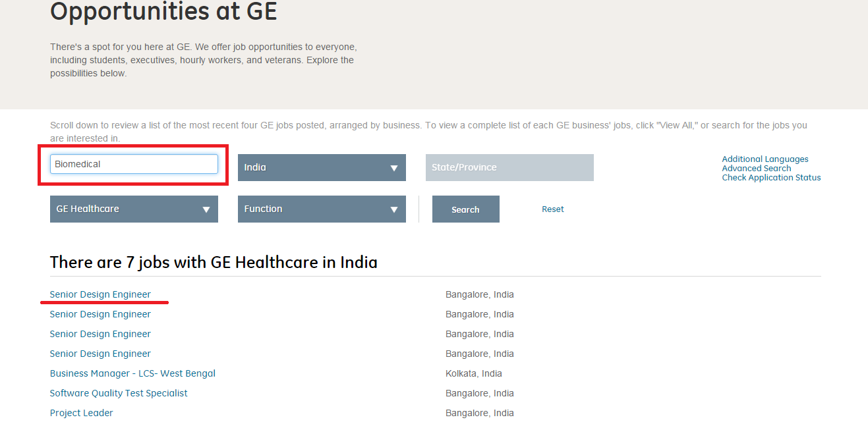The height and width of the screenshot is (430, 868).
Task: Open the State/Province dropdown
Action: [x=509, y=167]
